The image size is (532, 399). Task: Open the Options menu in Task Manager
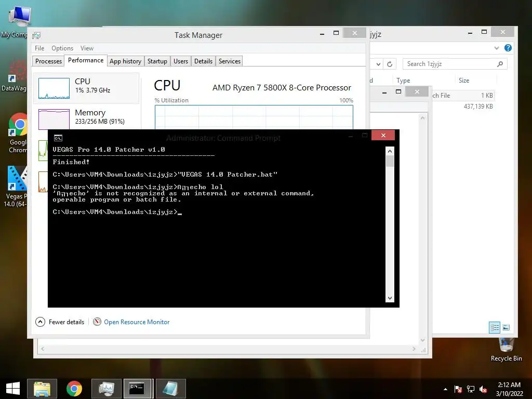[62, 48]
